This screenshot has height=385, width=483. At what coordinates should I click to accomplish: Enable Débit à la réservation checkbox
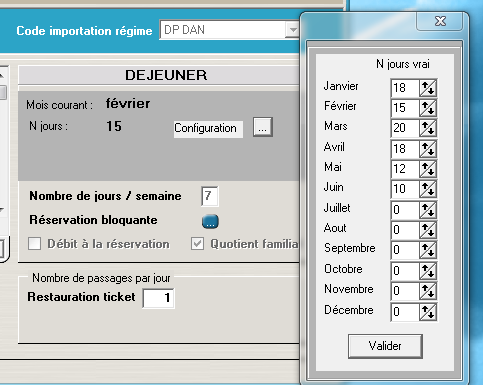35,244
